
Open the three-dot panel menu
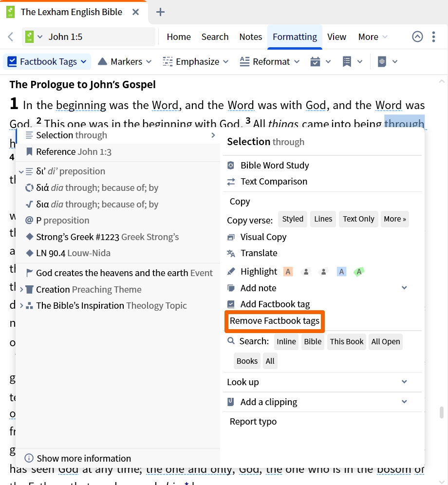[433, 37]
